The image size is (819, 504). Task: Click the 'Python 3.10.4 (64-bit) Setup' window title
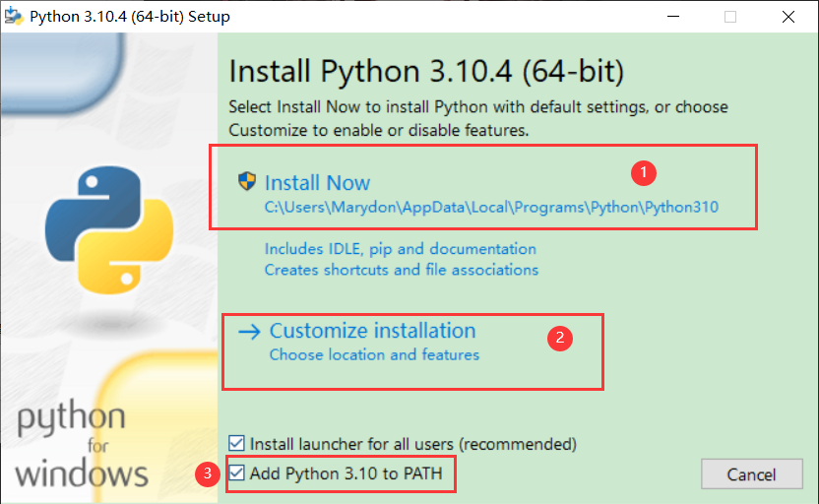click(130, 16)
